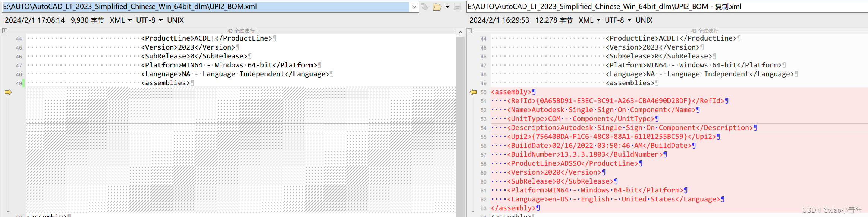Click yellow copy-to-right arrow in left gutter

pyautogui.click(x=8, y=92)
